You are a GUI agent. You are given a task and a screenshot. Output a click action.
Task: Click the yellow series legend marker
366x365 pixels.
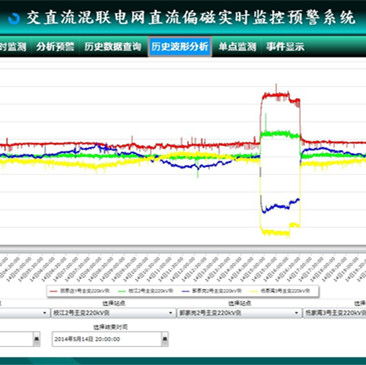point(254,291)
